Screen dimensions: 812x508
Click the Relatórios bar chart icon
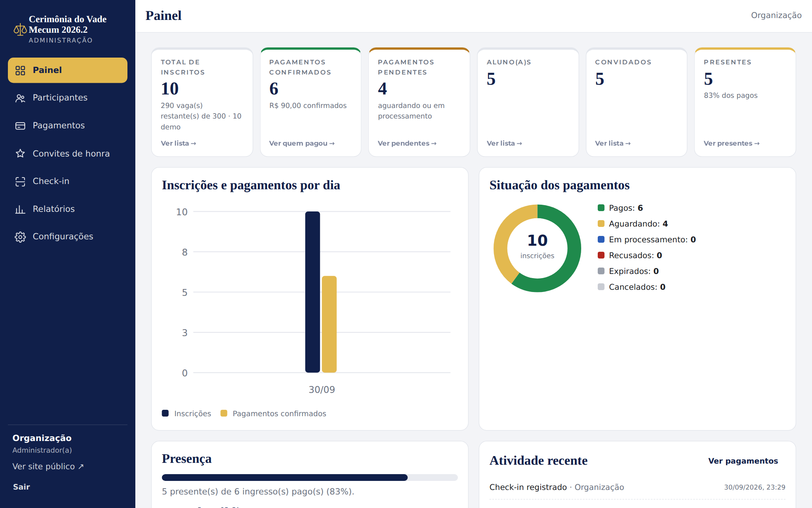[20, 209]
